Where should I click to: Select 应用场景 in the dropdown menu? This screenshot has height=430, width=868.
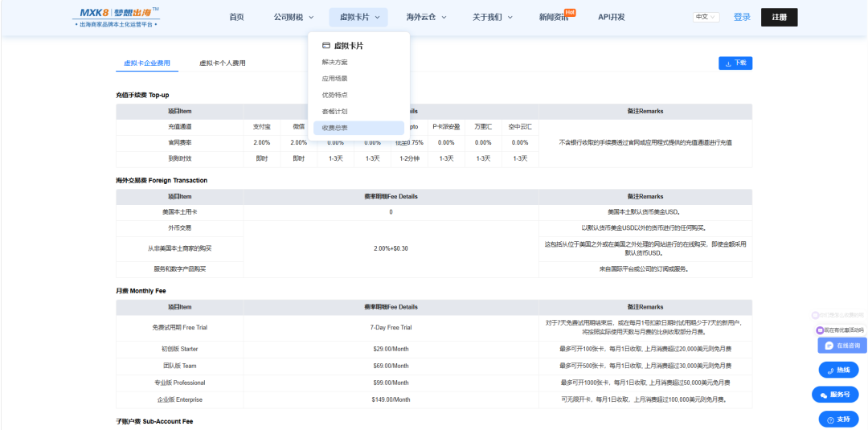click(335, 79)
